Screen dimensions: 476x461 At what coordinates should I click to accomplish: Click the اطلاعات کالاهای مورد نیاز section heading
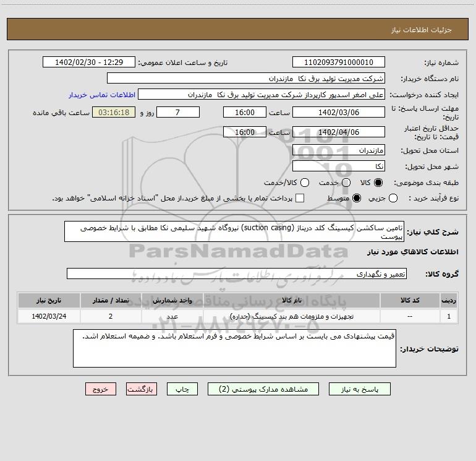pyautogui.click(x=413, y=252)
